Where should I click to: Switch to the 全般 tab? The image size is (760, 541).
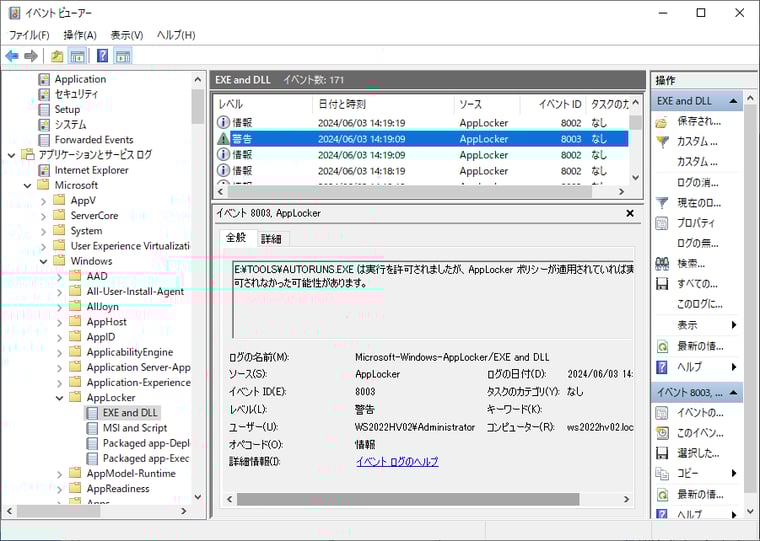237,238
